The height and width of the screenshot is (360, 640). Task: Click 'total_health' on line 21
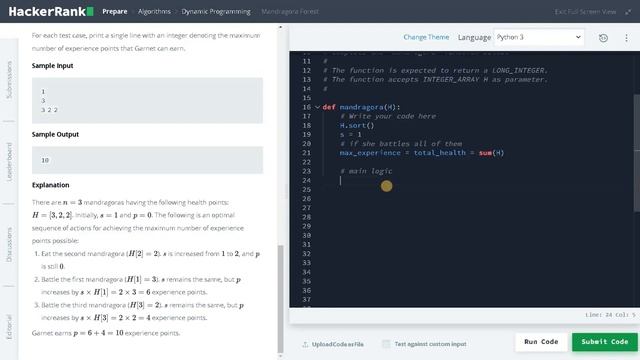click(x=440, y=153)
